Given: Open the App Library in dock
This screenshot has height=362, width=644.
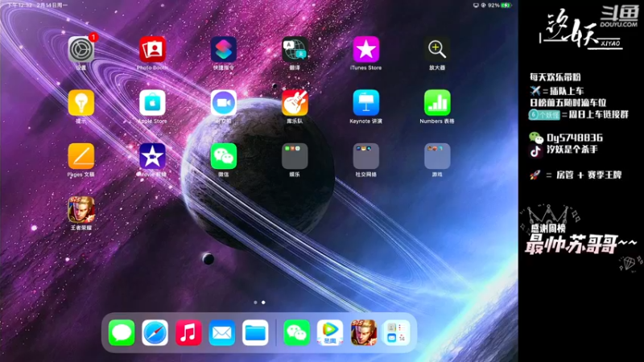Looking at the screenshot, I should click(x=397, y=332).
